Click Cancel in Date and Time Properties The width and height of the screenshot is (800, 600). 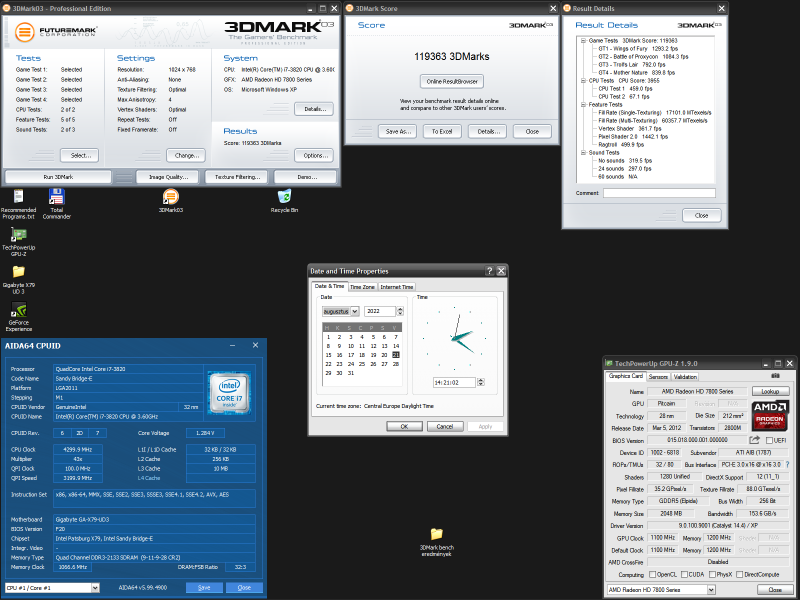coord(445,427)
